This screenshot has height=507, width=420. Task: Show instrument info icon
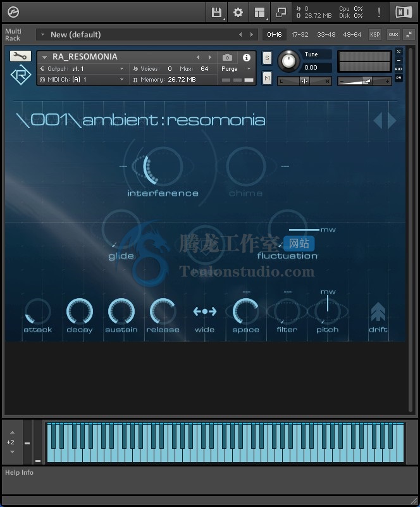pyautogui.click(x=247, y=58)
